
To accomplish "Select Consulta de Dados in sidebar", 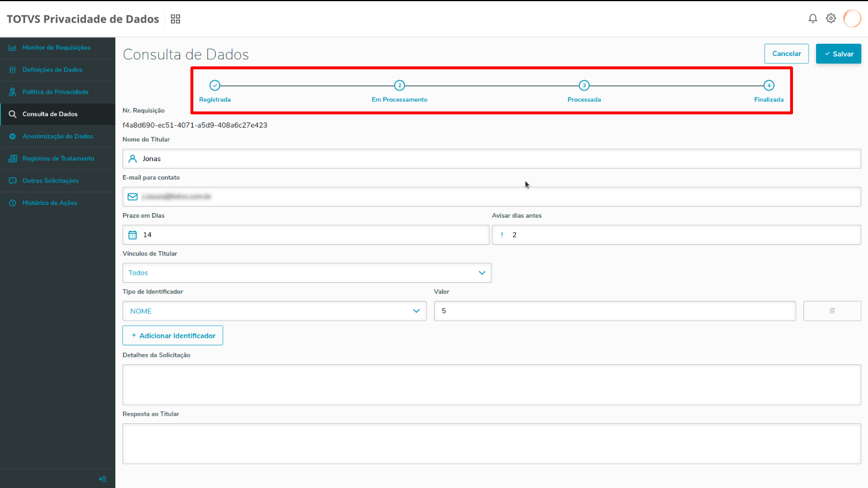I will (x=58, y=114).
